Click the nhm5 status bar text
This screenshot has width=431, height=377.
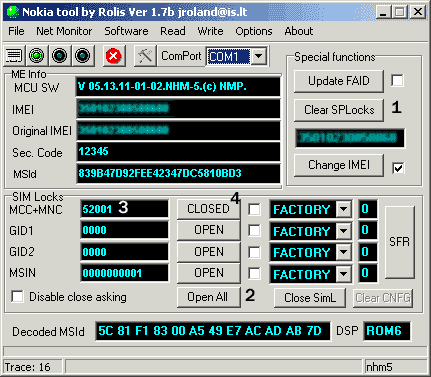[x=379, y=367]
